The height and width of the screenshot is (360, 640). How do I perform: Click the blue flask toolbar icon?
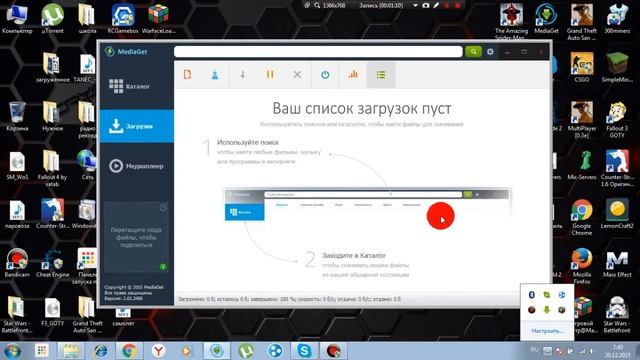215,75
